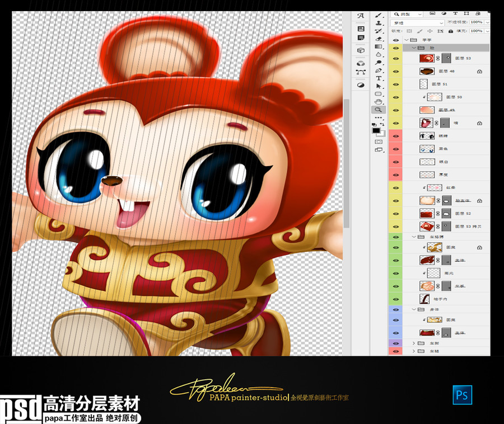Collapse the 身体 group chevron

(x=414, y=309)
